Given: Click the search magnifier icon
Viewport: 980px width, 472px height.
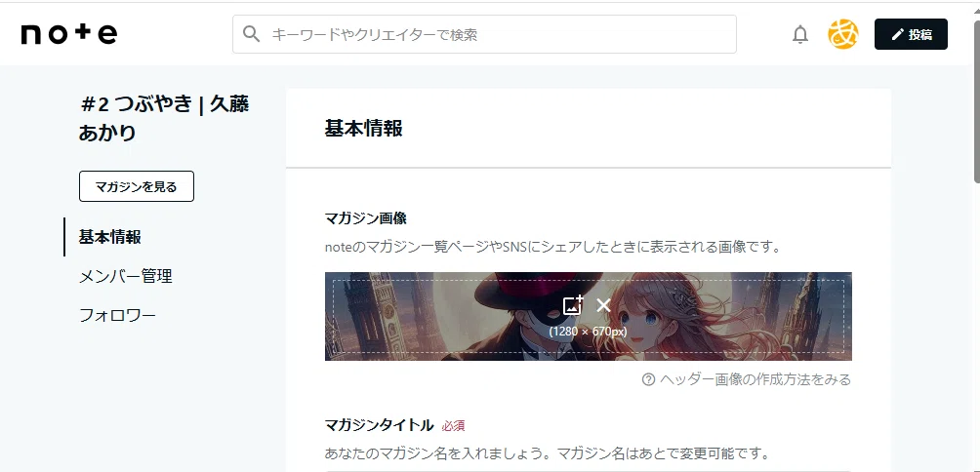Looking at the screenshot, I should click(251, 34).
